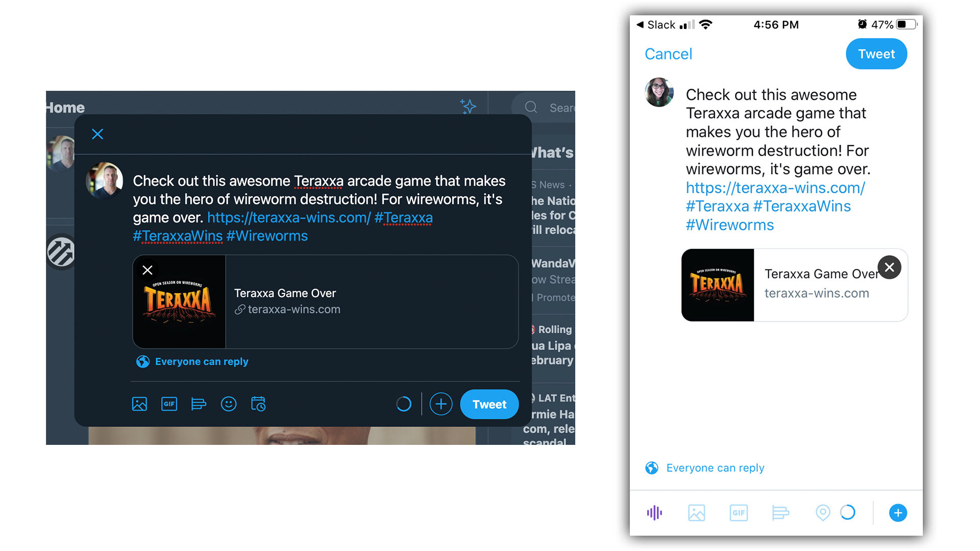Viewport: 980px width, 551px height.
Task: Tap the battery indicator
Action: (906, 24)
